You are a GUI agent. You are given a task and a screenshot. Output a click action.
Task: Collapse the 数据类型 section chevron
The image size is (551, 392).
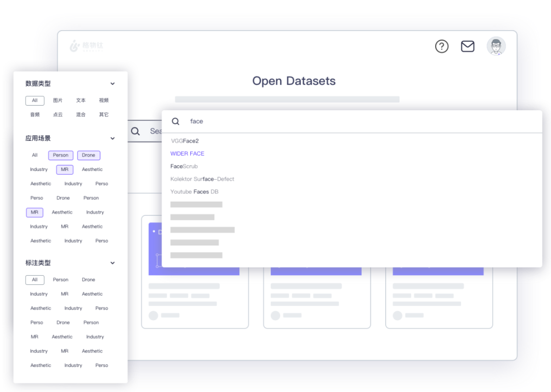[112, 84]
